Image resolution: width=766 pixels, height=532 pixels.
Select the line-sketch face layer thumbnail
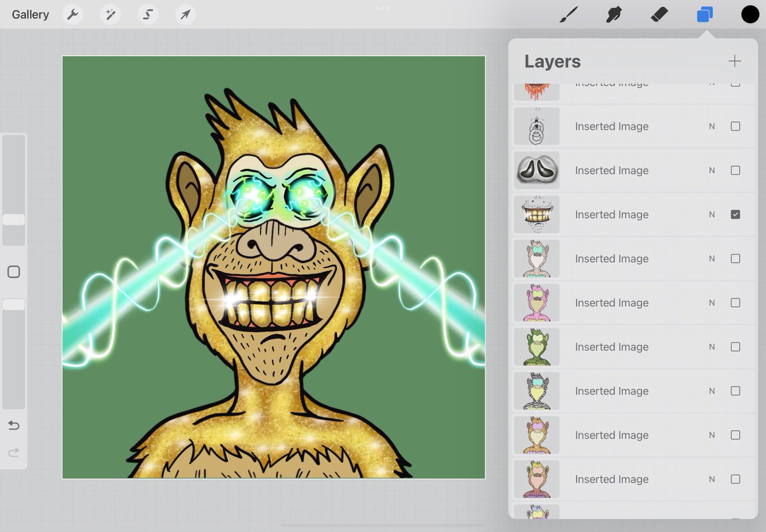537,126
